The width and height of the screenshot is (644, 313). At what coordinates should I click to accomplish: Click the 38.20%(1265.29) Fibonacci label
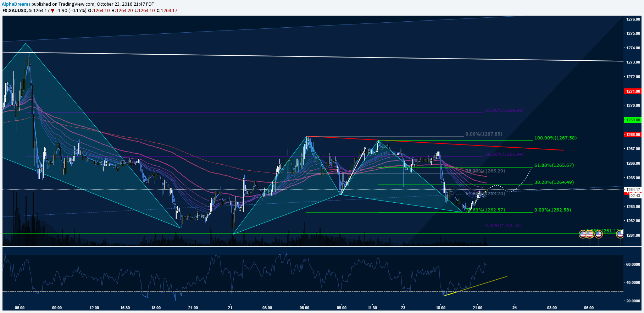485,171
